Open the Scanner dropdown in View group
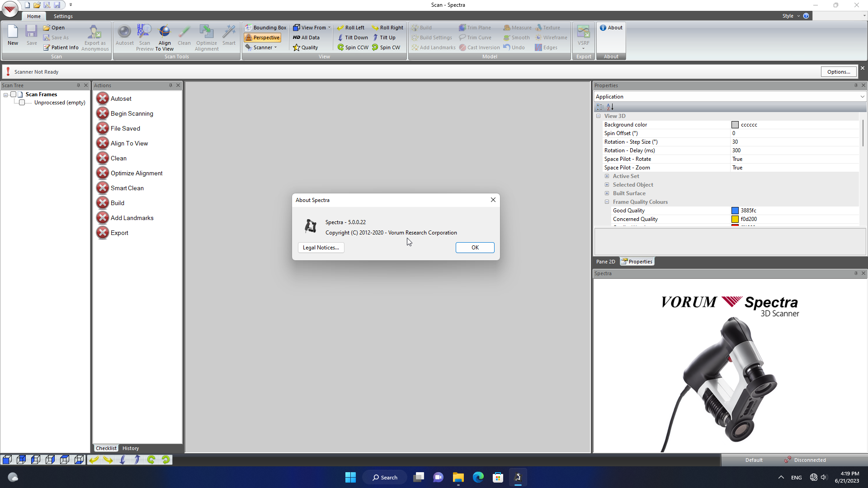 (261, 47)
